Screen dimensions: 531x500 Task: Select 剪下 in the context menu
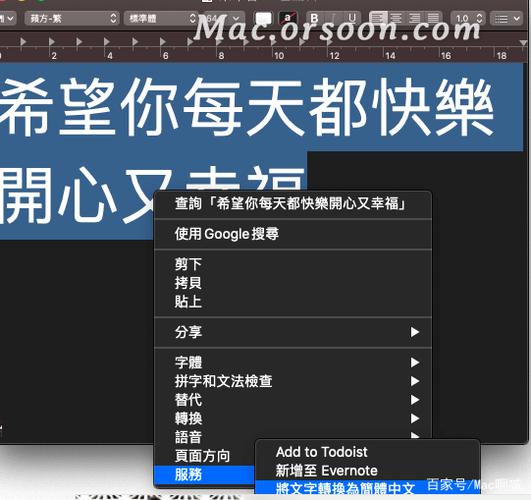(x=293, y=264)
